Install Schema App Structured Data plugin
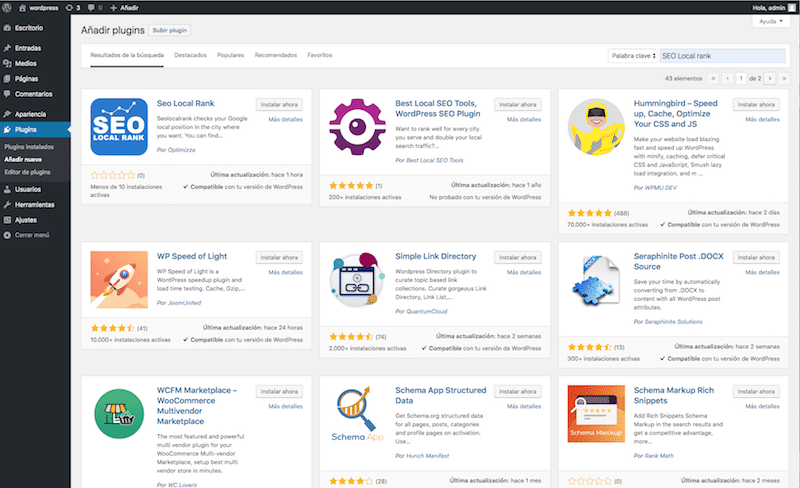800x488 pixels. click(x=518, y=392)
